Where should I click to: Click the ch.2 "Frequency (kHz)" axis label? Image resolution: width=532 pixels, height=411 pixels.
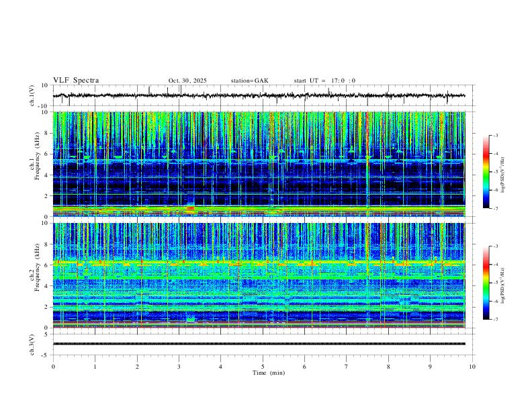38,267
